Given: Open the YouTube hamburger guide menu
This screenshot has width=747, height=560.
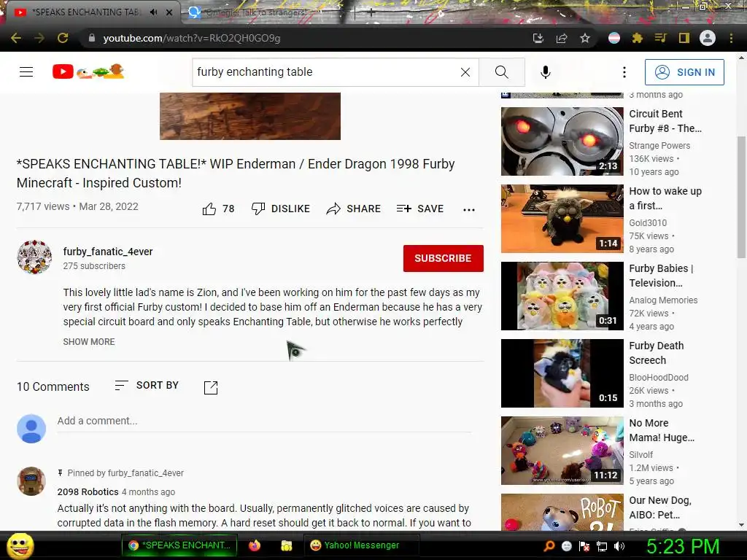Looking at the screenshot, I should point(26,72).
